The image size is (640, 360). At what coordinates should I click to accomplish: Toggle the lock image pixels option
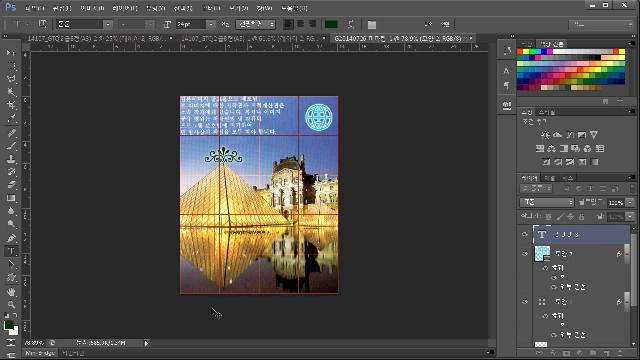click(x=560, y=216)
